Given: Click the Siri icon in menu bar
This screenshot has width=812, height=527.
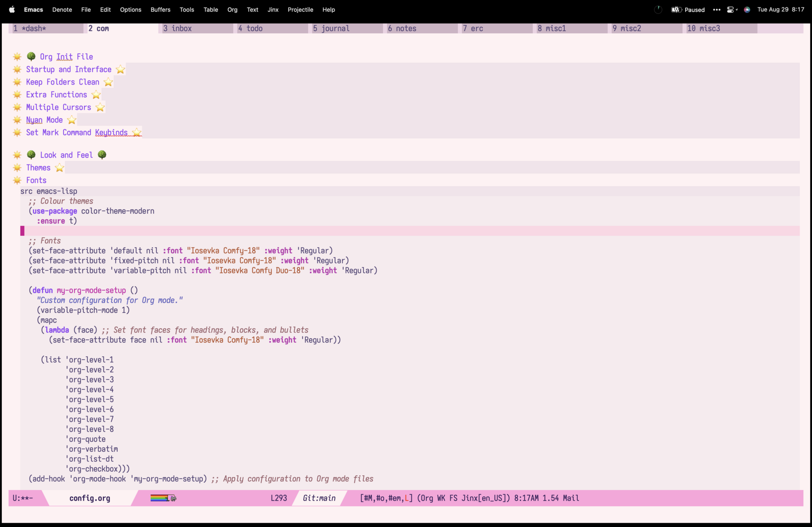Looking at the screenshot, I should (747, 10).
